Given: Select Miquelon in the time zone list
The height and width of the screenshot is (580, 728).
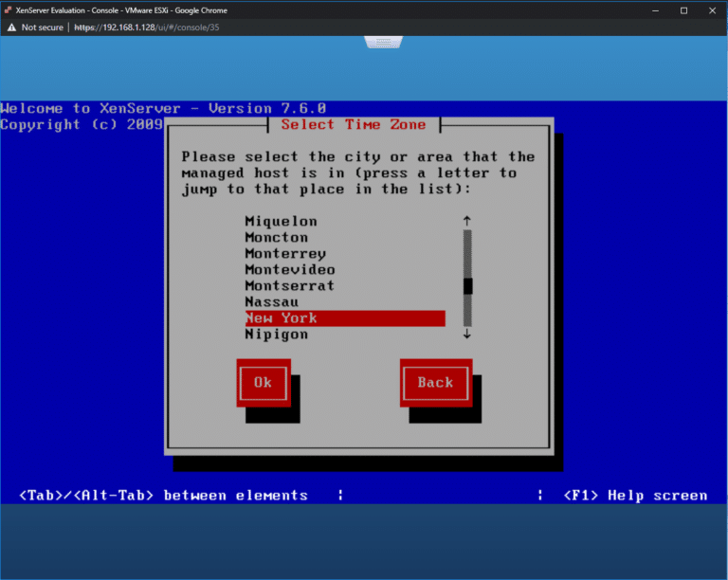Looking at the screenshot, I should [x=282, y=222].
